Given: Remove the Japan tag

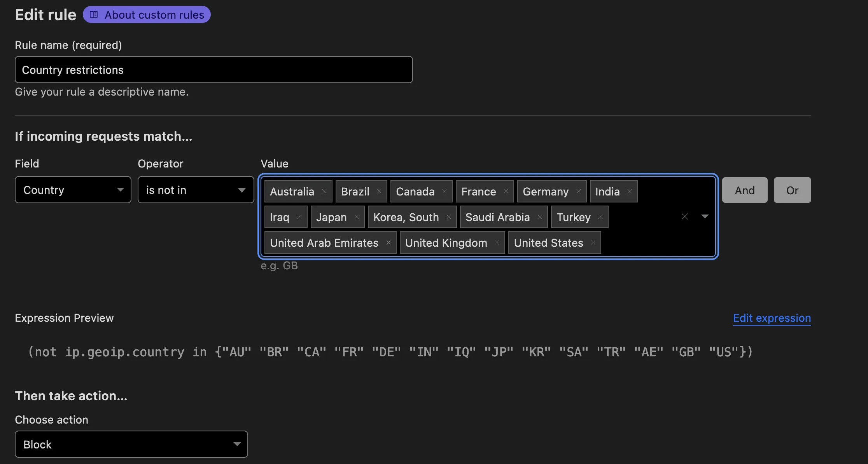Looking at the screenshot, I should pos(357,217).
